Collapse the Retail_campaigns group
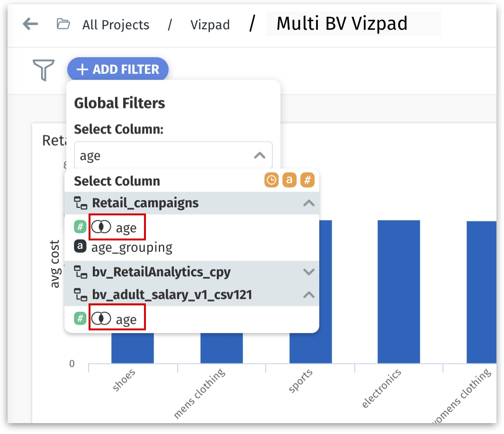Image resolution: width=504 pixels, height=434 pixels. 308,203
